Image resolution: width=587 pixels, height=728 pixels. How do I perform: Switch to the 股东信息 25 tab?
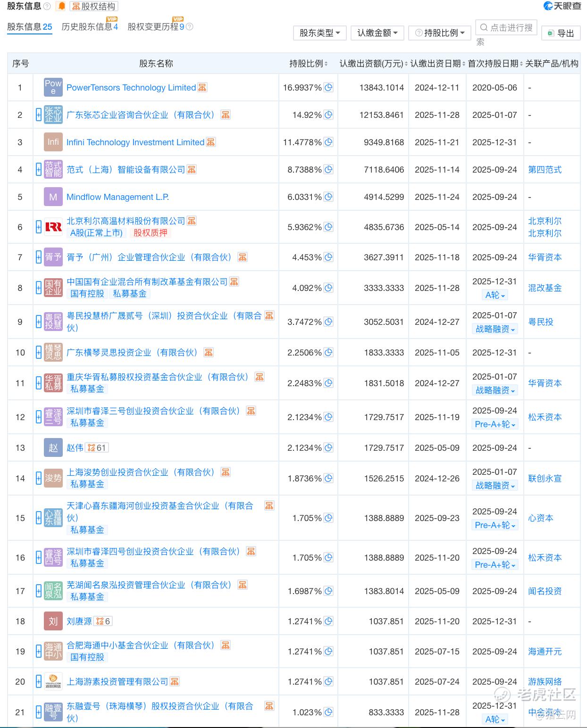(x=30, y=27)
